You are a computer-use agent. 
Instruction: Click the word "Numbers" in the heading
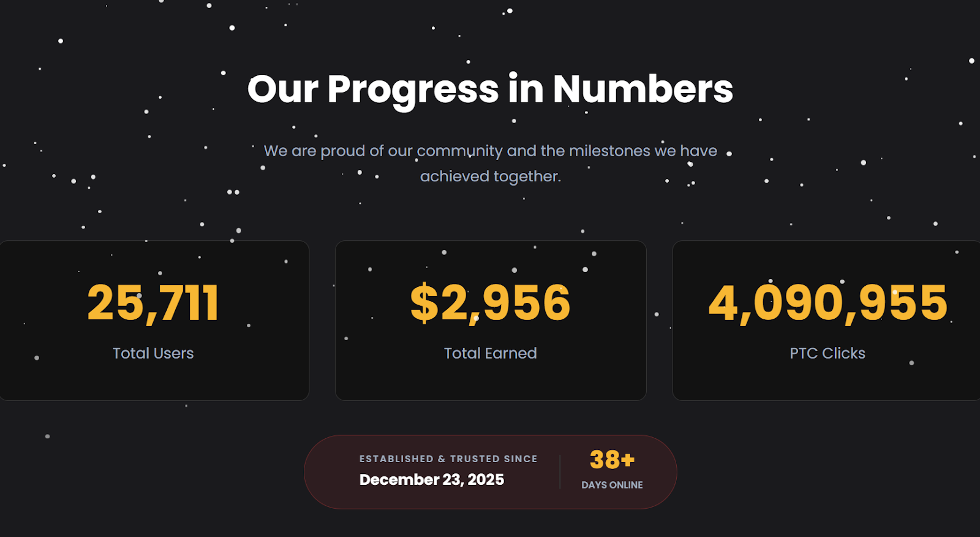643,89
